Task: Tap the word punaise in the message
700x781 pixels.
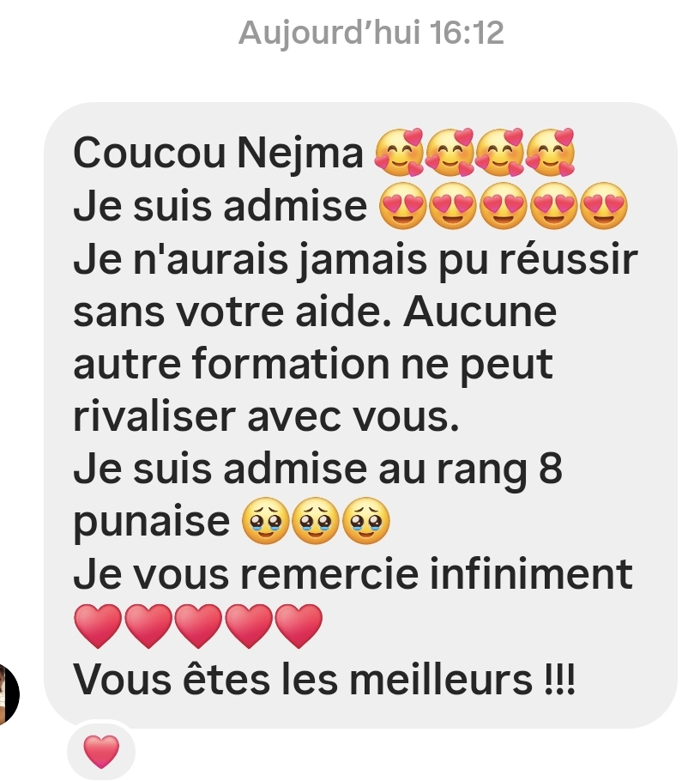Action: pyautogui.click(x=151, y=522)
